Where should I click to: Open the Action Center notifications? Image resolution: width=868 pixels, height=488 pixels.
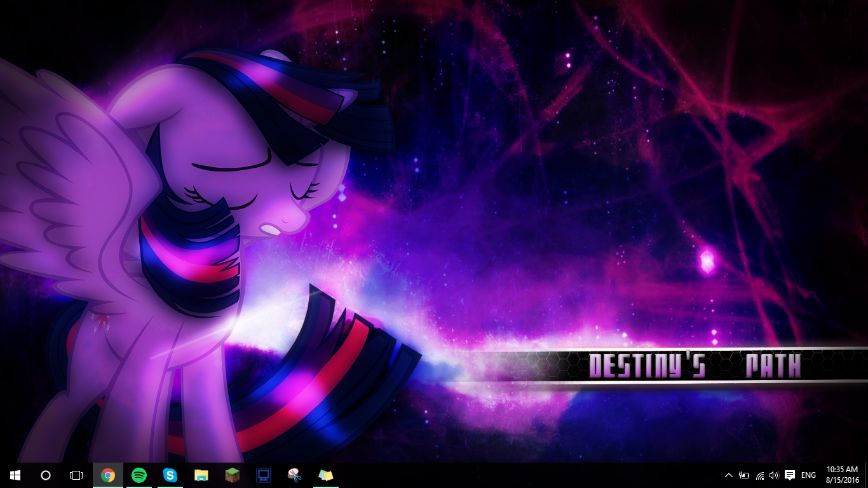tap(790, 475)
